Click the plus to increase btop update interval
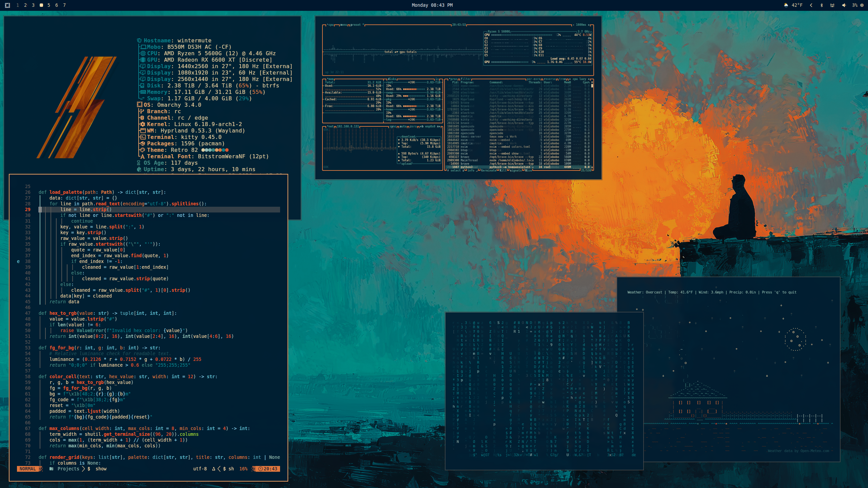The height and width of the screenshot is (488, 868). tap(589, 25)
